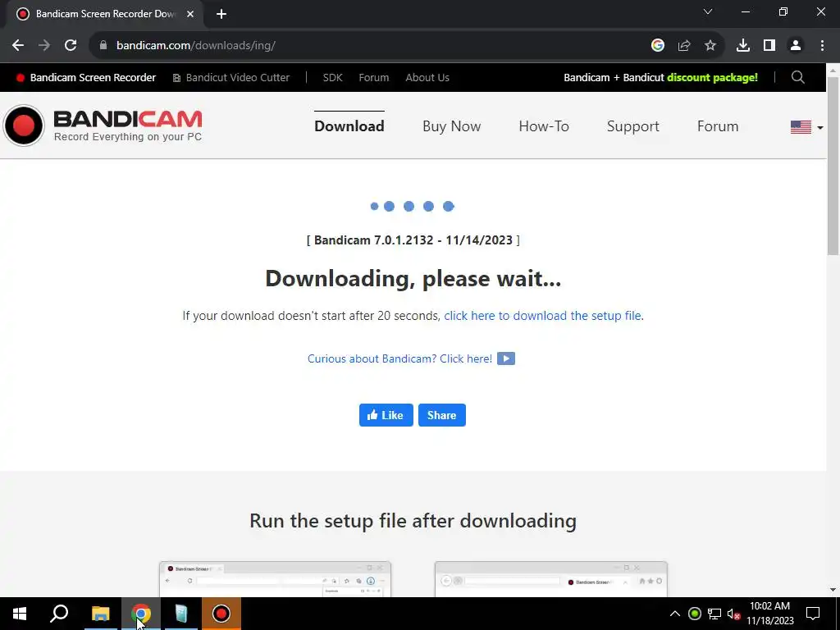
Task: Open site search magnifier icon
Action: [798, 78]
